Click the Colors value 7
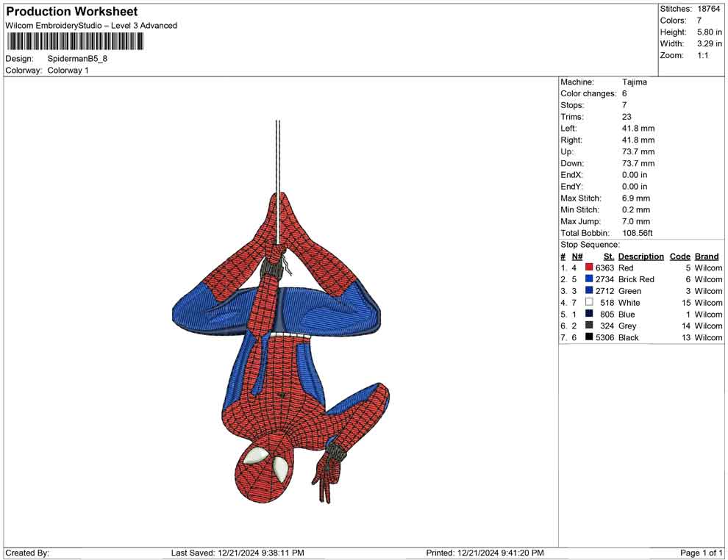728x560 pixels. (699, 21)
